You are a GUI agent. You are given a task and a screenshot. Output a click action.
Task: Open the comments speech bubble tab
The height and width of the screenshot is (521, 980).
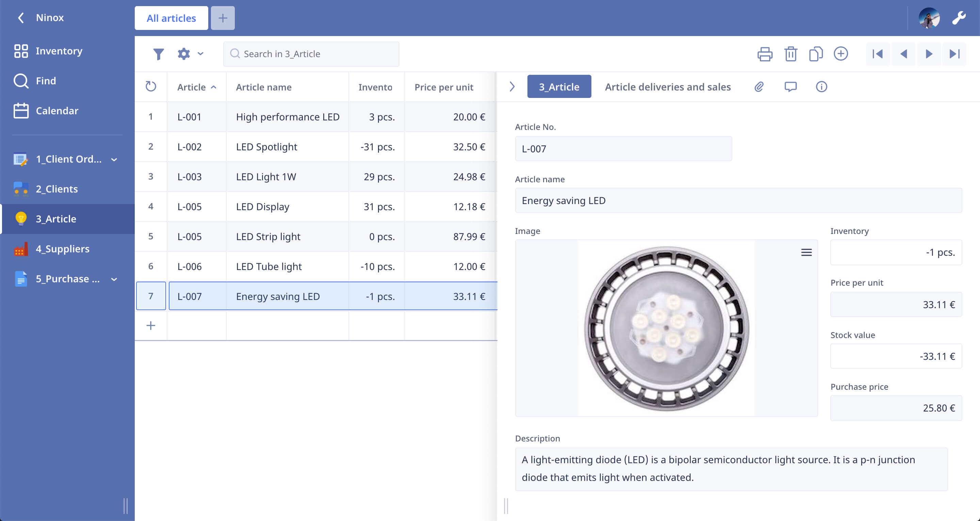tap(790, 87)
